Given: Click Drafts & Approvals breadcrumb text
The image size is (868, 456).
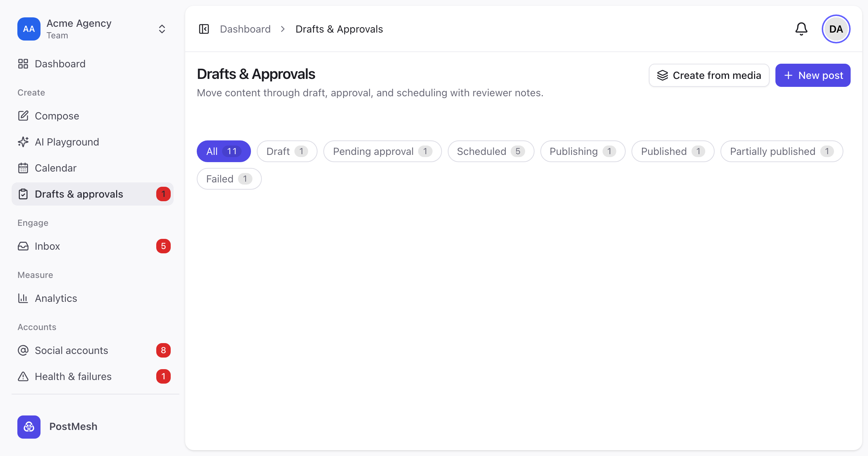Looking at the screenshot, I should coord(339,29).
